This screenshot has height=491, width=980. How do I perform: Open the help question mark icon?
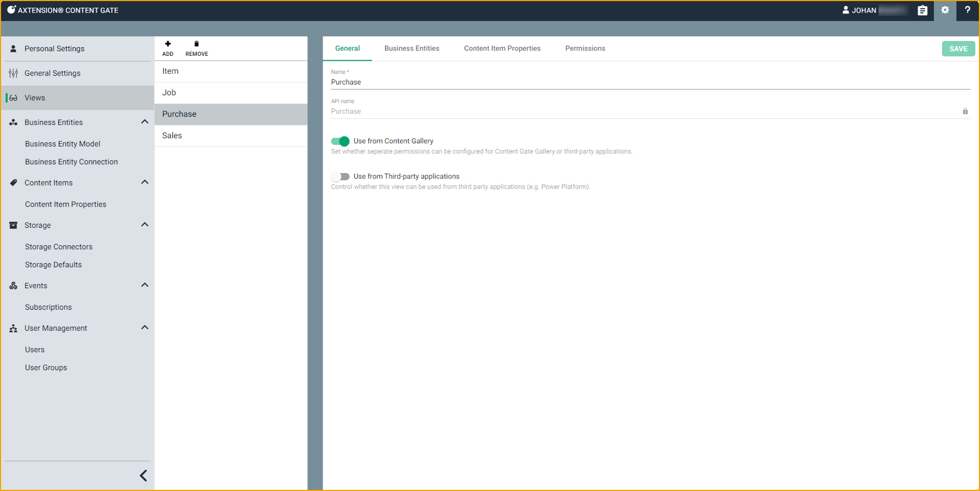(x=968, y=10)
